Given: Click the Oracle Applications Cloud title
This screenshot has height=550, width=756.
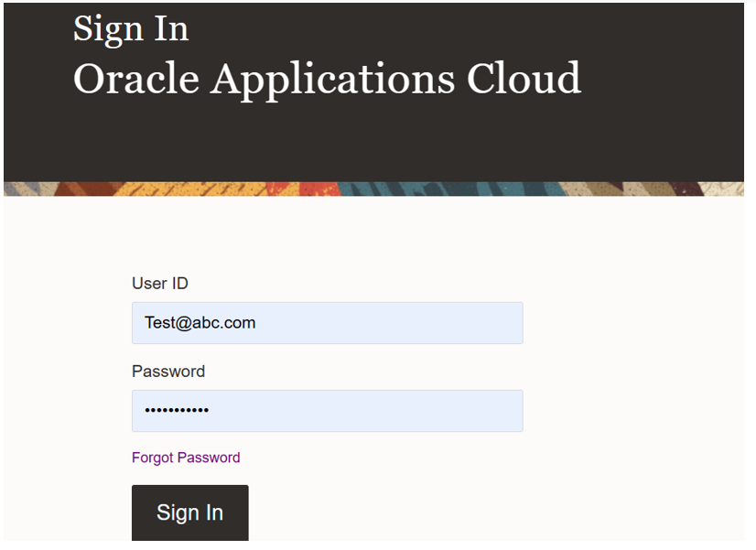Looking at the screenshot, I should click(x=328, y=79).
